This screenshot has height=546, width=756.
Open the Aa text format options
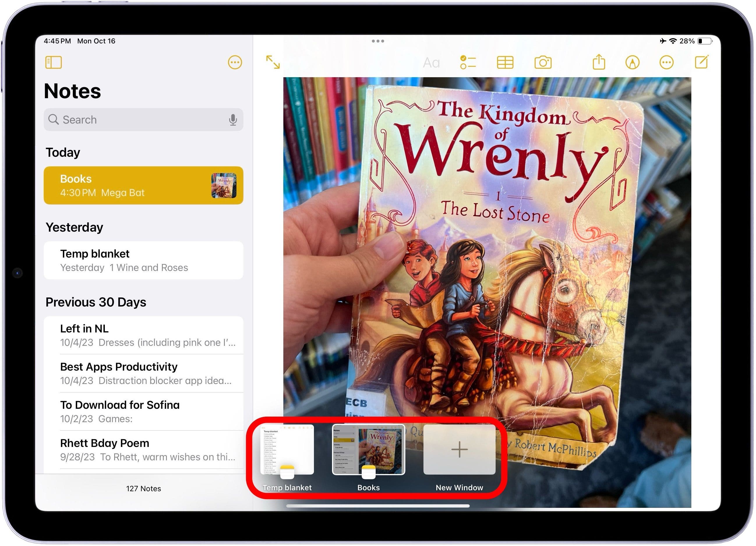coord(431,62)
